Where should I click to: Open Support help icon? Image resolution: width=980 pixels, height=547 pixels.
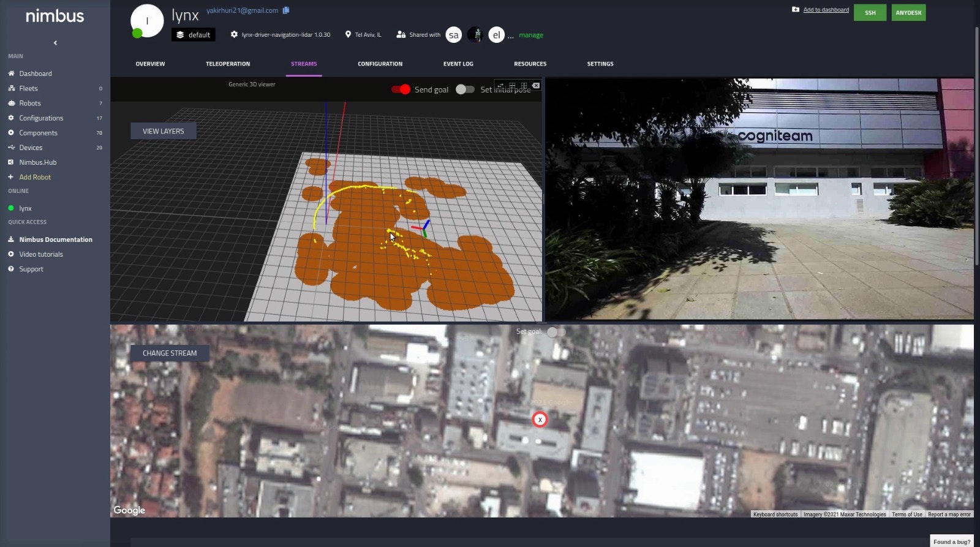click(x=11, y=269)
